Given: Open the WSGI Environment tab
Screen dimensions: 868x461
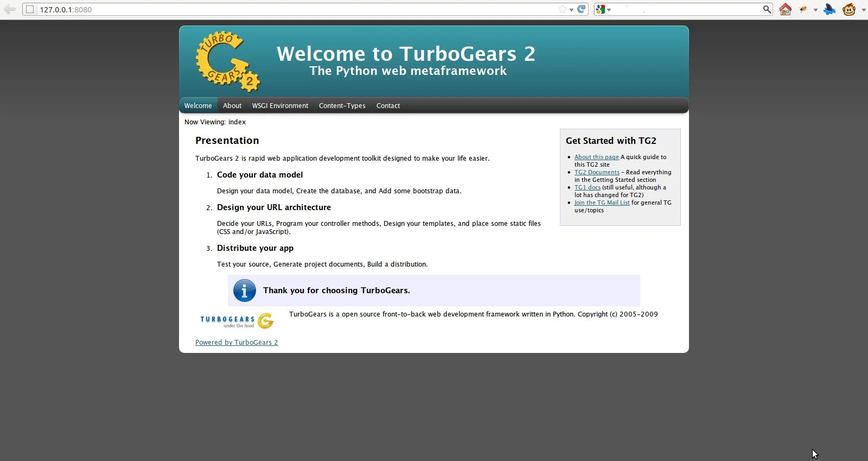Looking at the screenshot, I should (x=280, y=105).
